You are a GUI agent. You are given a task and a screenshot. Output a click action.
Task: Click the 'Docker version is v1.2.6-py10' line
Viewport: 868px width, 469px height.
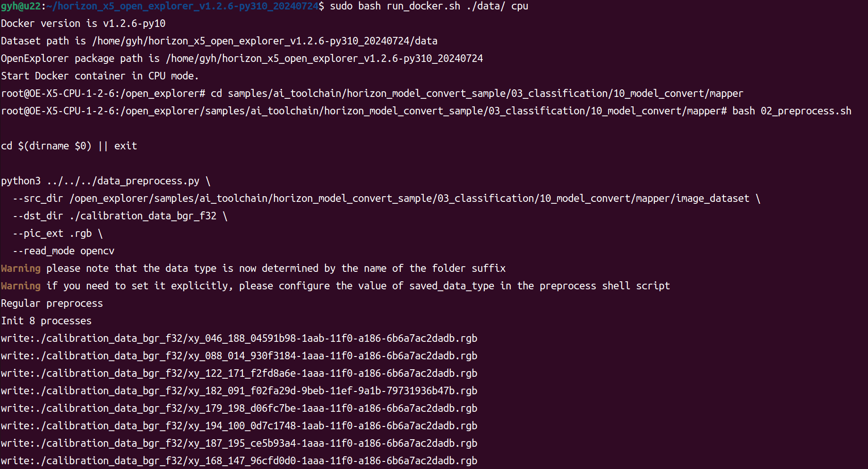pyautogui.click(x=83, y=24)
